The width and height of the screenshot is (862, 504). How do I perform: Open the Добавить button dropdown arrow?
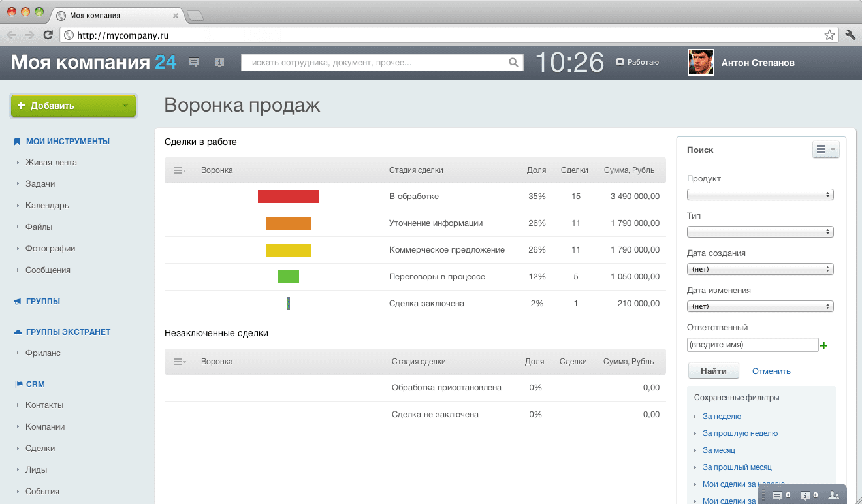[x=125, y=106]
